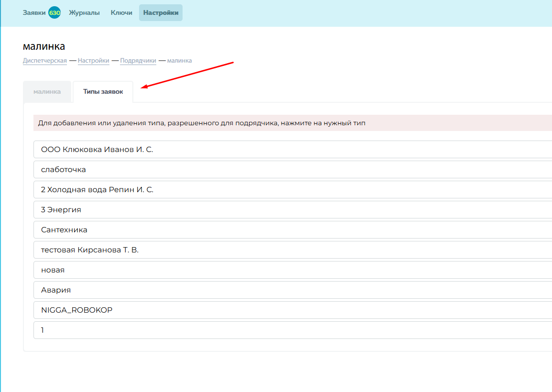Click the 630 requests counter badge
Image resolution: width=552 pixels, height=392 pixels.
point(54,13)
